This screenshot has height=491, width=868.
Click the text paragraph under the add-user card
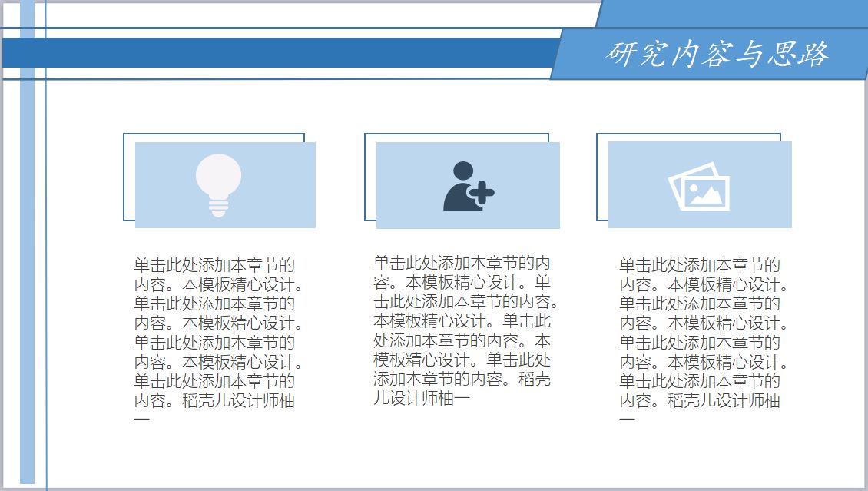pyautogui.click(x=465, y=330)
